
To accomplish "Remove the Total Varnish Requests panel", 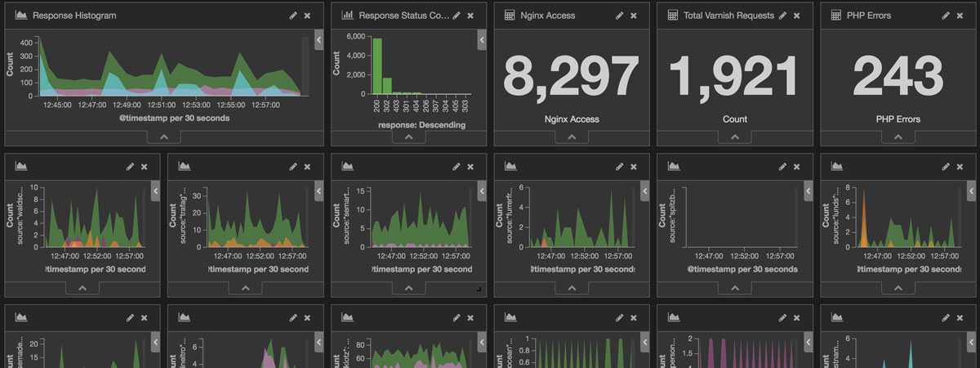I will (x=797, y=16).
